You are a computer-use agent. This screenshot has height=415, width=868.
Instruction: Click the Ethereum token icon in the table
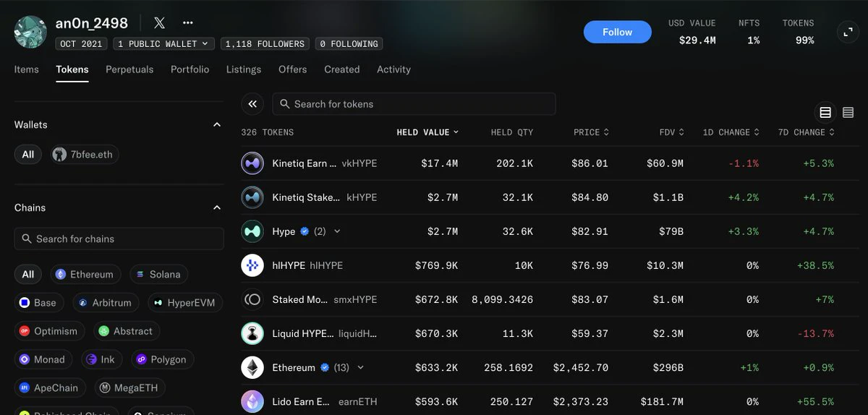(x=252, y=367)
